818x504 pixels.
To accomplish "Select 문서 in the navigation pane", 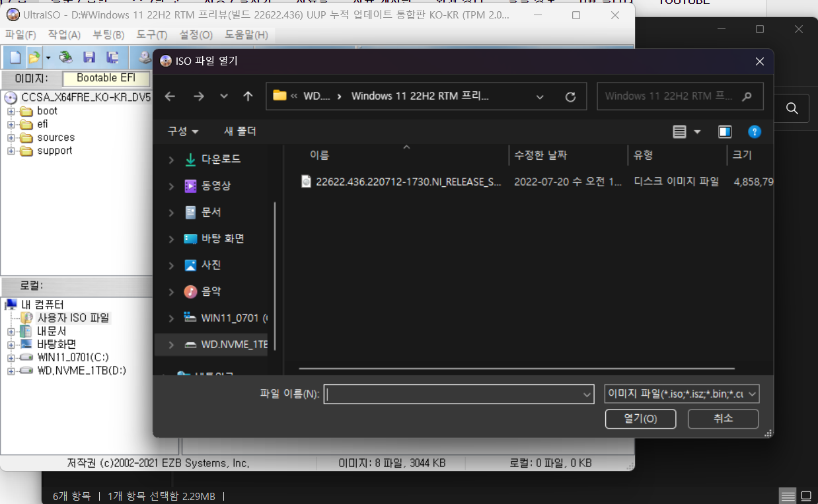I will tap(211, 212).
